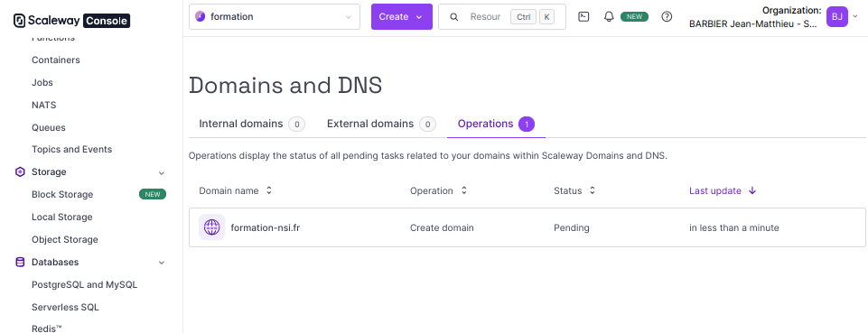Screen dimensions: 868x333
Task: Open Block Storage in the sidebar
Action: [62, 195]
